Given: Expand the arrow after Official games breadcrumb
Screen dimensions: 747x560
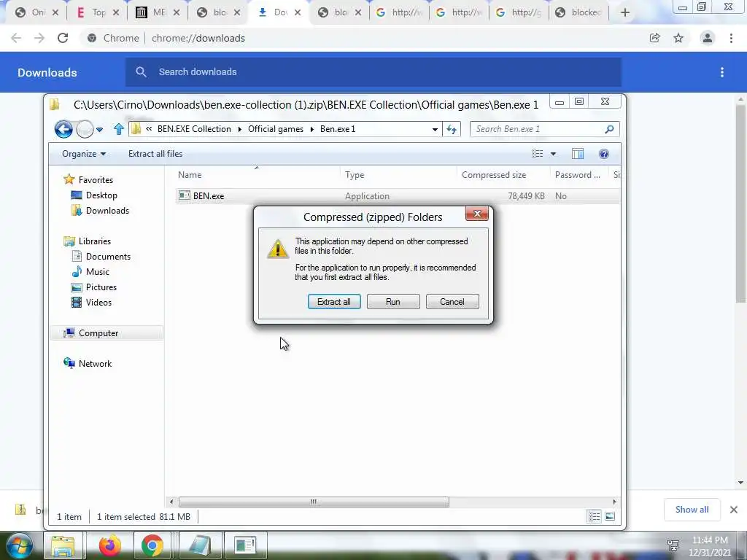Looking at the screenshot, I should point(312,130).
